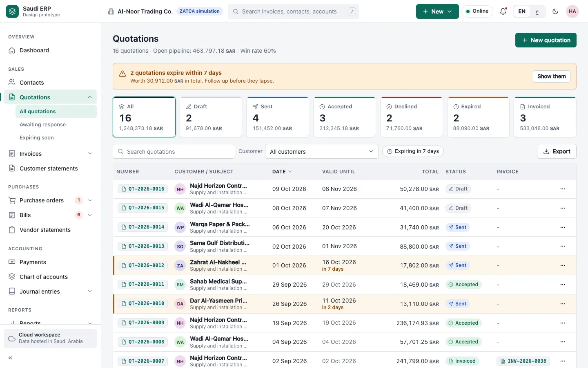The width and height of the screenshot is (588, 368).
Task: Open Expiring soon submenu item
Action: [56, 138]
